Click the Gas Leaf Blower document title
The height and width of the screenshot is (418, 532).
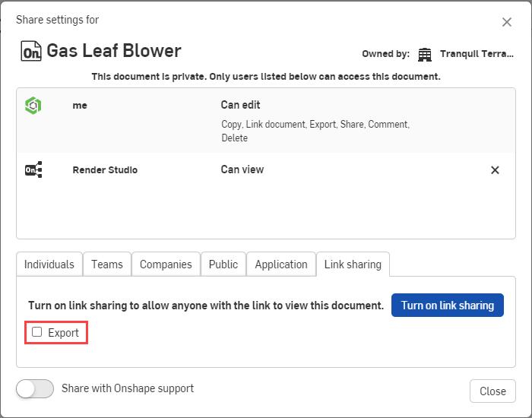(114, 51)
